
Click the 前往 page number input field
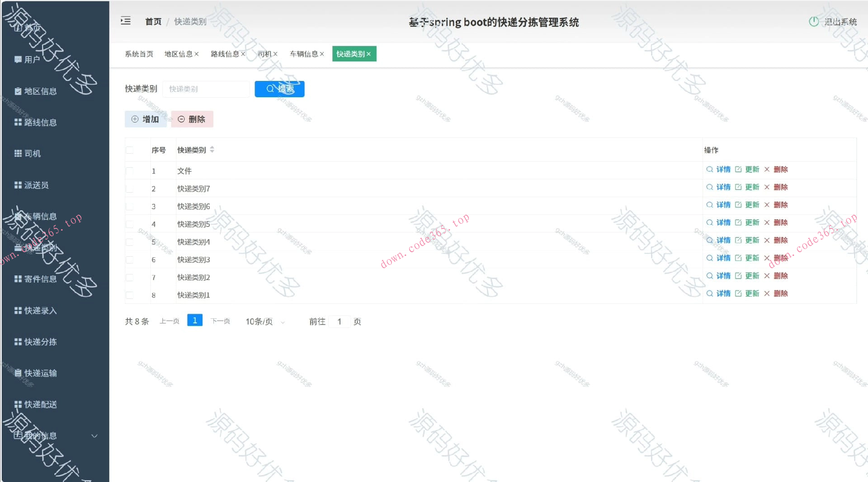[x=340, y=321]
